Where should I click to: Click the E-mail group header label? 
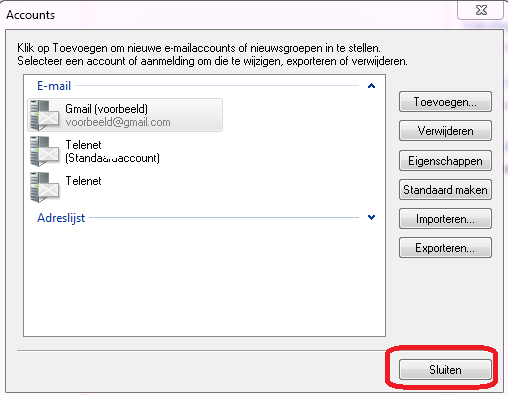[x=54, y=86]
